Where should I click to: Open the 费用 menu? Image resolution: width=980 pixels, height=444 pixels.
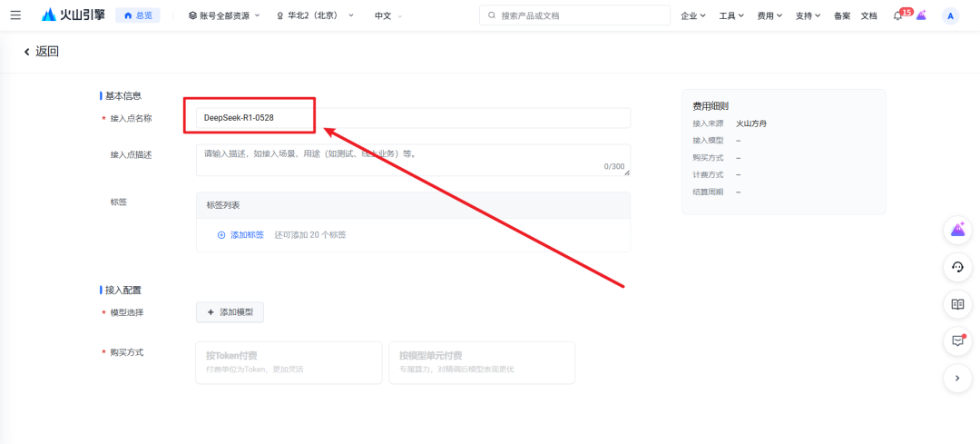pos(770,16)
